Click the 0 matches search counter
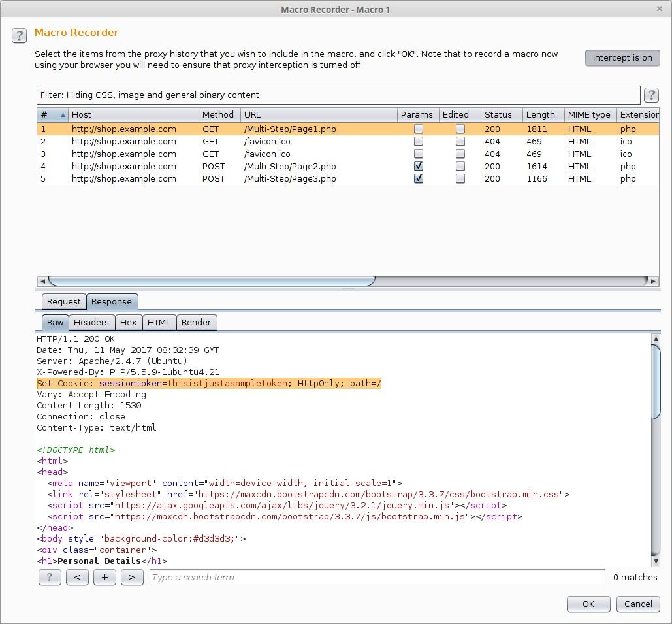Image resolution: width=672 pixels, height=624 pixels. point(635,577)
